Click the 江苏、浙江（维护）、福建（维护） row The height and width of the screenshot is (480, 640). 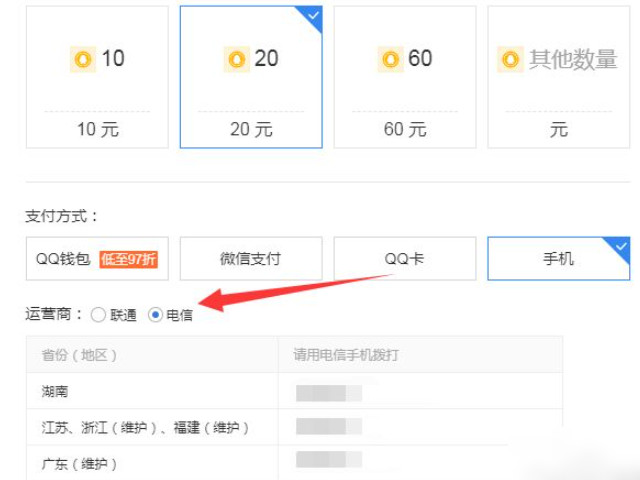pyautogui.click(x=295, y=427)
